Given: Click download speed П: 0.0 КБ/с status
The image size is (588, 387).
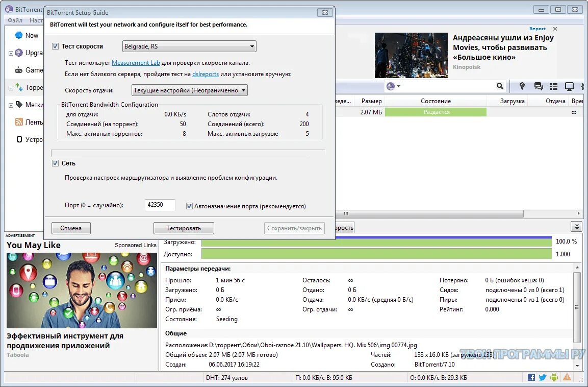Looking at the screenshot, I should pos(324,378).
